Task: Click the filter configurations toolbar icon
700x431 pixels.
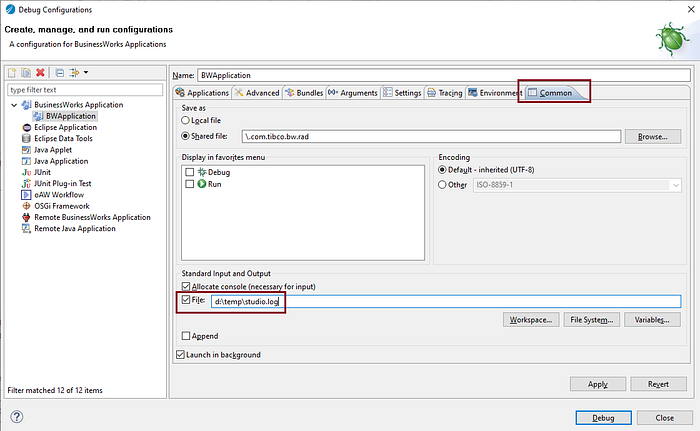Action: [x=74, y=72]
